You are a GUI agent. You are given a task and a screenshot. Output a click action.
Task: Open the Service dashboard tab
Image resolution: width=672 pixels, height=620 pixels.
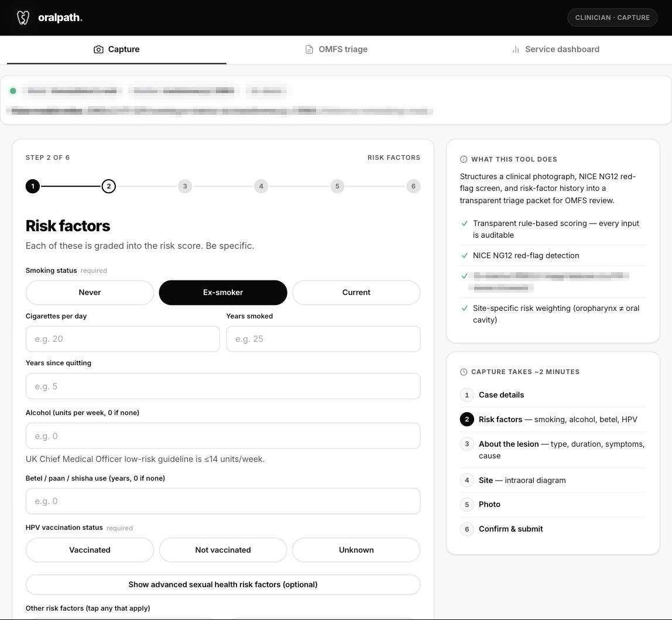(556, 50)
